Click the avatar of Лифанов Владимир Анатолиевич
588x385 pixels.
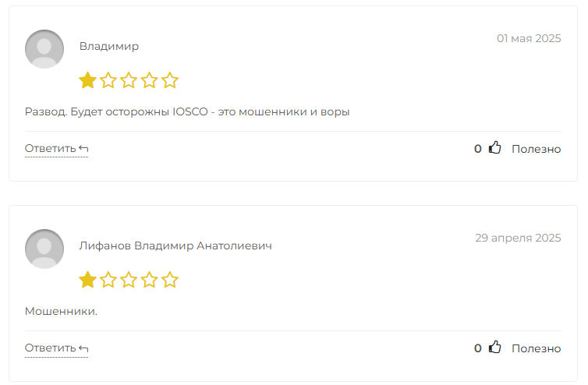pos(44,249)
